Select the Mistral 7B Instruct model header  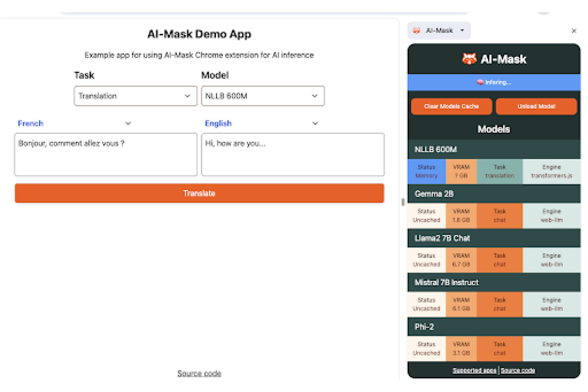coord(494,282)
